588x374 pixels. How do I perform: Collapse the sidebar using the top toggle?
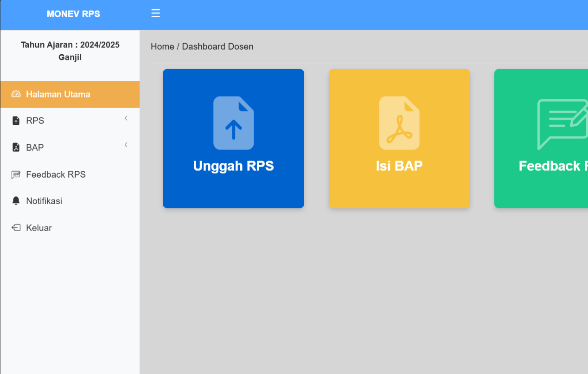coord(155,13)
